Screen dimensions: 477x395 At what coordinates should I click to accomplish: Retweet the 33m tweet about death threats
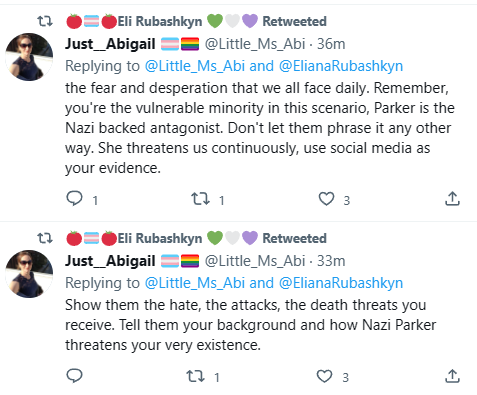coord(196,376)
